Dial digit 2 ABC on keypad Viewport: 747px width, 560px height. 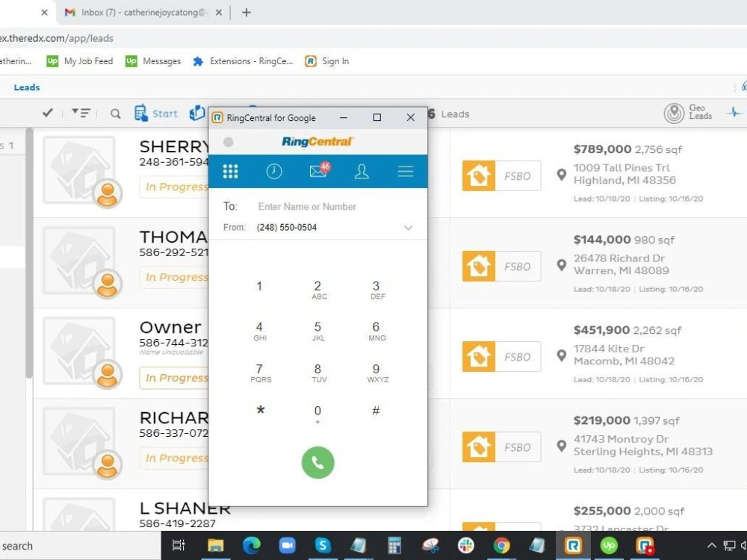click(x=318, y=290)
